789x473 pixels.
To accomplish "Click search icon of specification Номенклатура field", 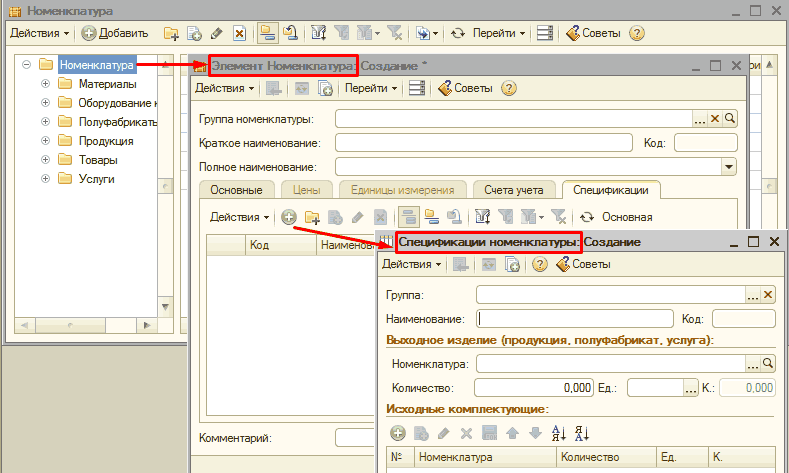I will pos(768,363).
